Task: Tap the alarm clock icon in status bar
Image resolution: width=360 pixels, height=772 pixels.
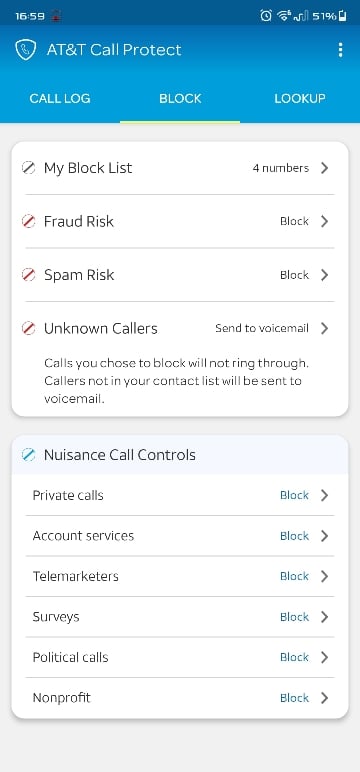Action: point(265,16)
